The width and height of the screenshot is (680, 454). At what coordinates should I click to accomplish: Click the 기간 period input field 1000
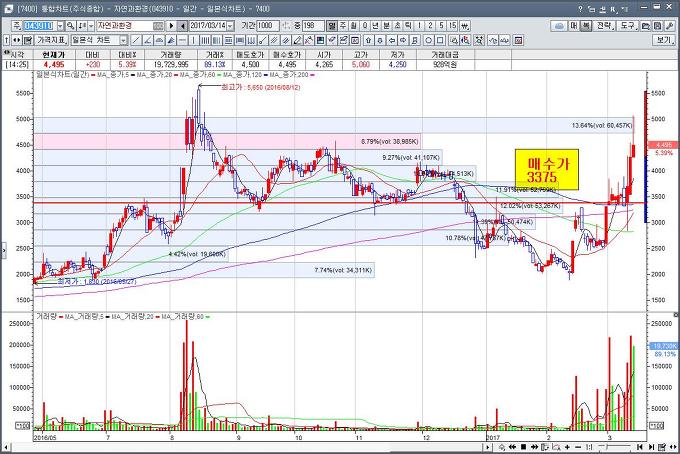(268, 26)
